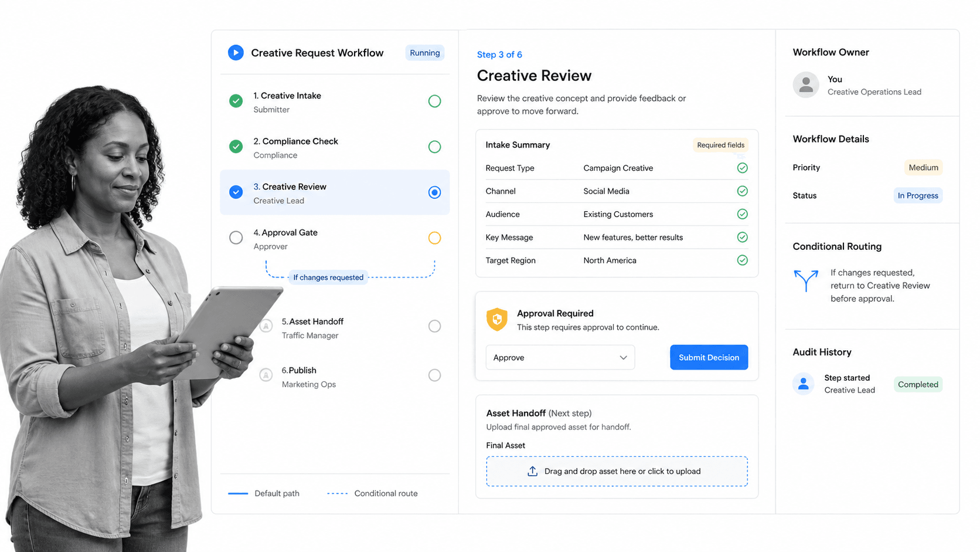Image resolution: width=980 pixels, height=552 pixels.
Task: Click the blue play icon beside Creative Request Workflow
Action: (x=236, y=53)
